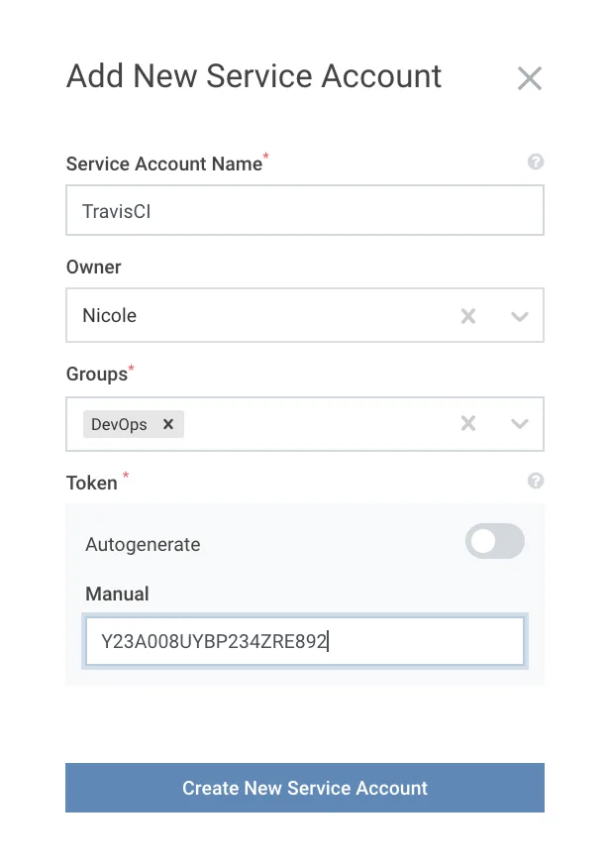Switch token mode via the Autogenerate control

pyautogui.click(x=494, y=541)
